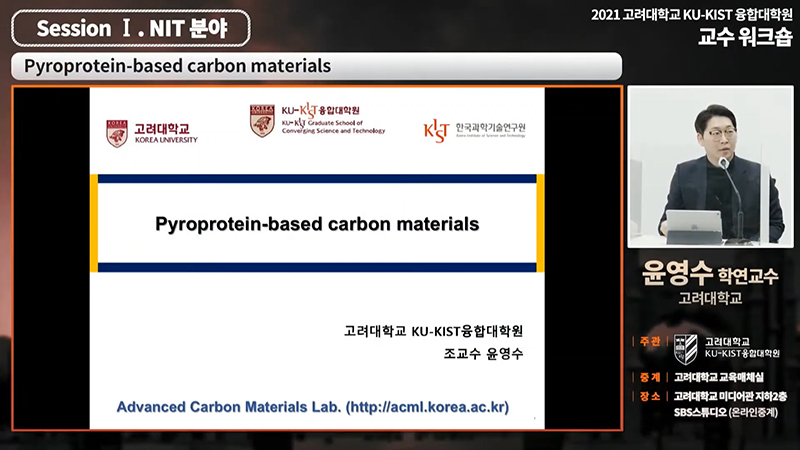This screenshot has width=800, height=450.
Task: Open the acml.korea.ac.kr lab link
Action: point(313,408)
